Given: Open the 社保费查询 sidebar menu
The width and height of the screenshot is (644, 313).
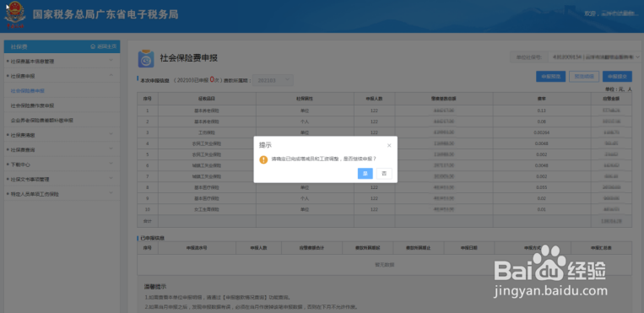Looking at the screenshot, I should (x=62, y=149).
